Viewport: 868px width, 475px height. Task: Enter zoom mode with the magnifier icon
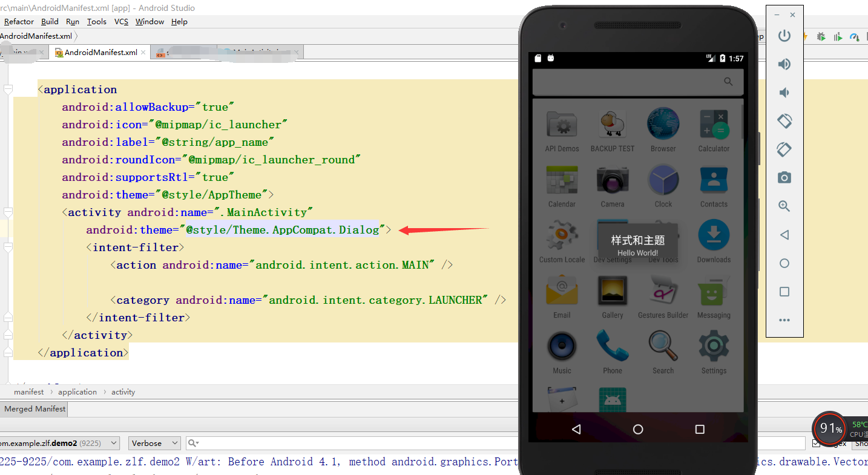pyautogui.click(x=784, y=206)
